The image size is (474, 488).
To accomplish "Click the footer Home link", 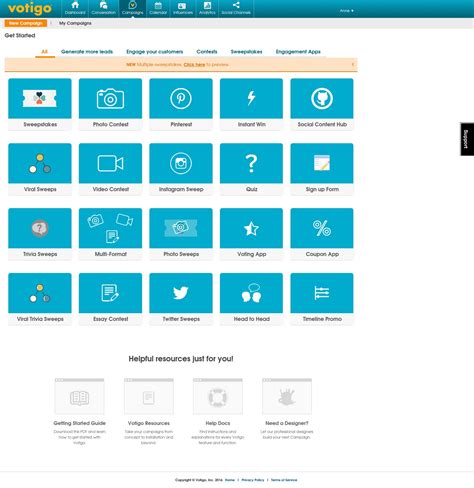I will 230,480.
